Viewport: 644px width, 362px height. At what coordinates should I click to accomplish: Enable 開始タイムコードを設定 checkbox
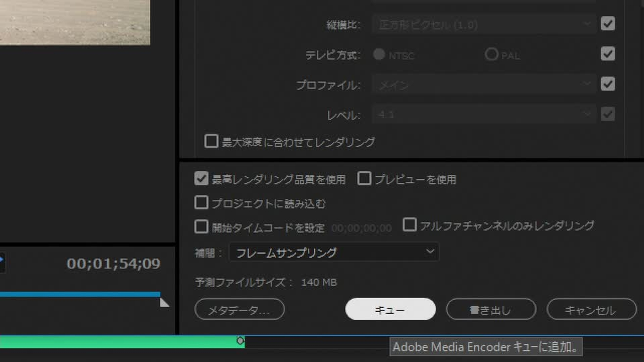pos(201,227)
